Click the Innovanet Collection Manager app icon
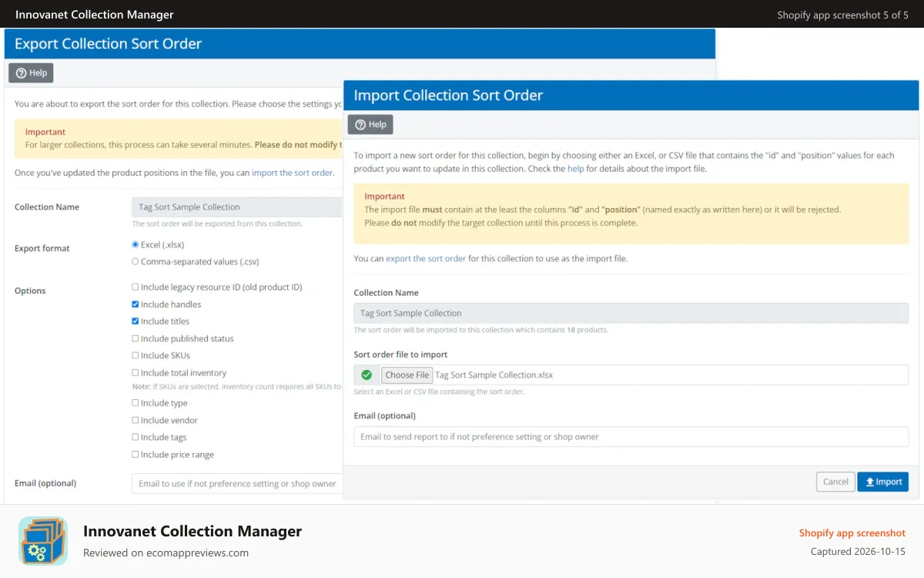This screenshot has height=578, width=924. 43,541
